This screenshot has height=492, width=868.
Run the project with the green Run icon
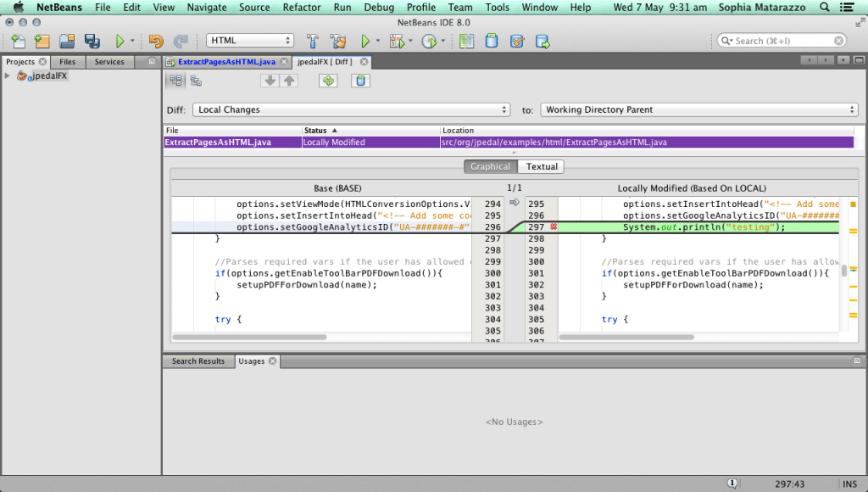tap(364, 40)
